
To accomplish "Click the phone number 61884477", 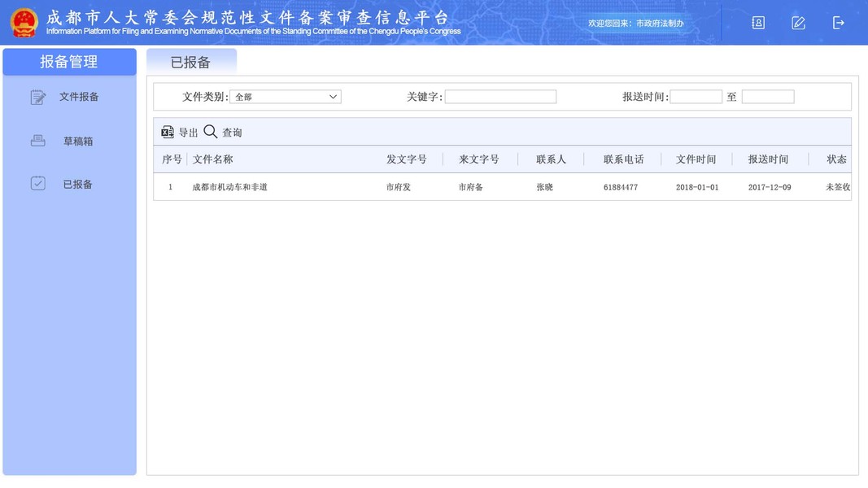I will 621,187.
